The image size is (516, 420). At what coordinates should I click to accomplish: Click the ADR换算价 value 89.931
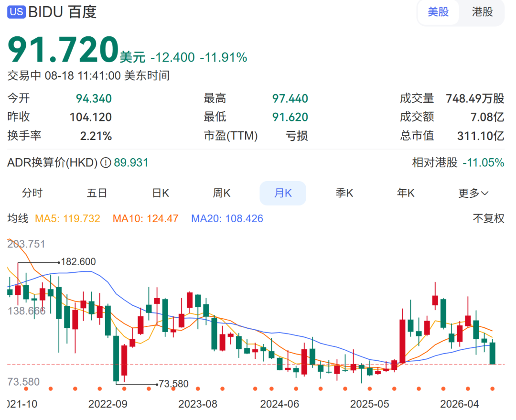(131, 162)
